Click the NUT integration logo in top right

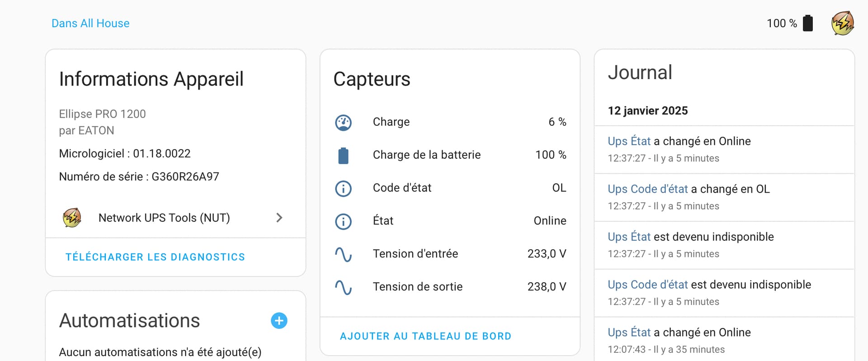[x=843, y=23]
